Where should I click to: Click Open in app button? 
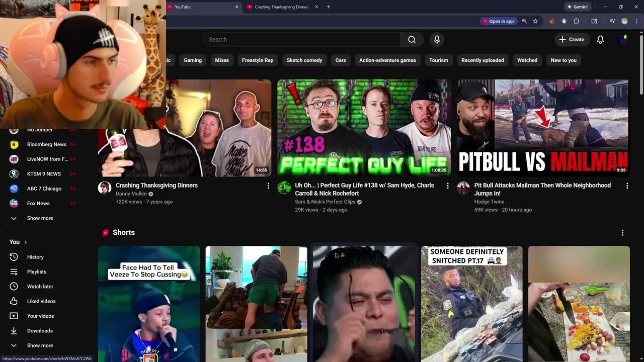[498, 21]
